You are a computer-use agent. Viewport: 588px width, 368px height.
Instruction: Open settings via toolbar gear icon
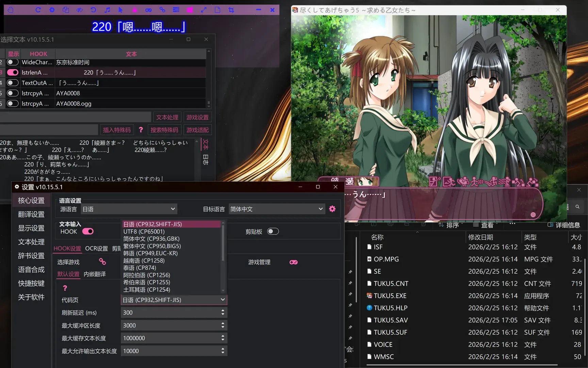click(52, 10)
